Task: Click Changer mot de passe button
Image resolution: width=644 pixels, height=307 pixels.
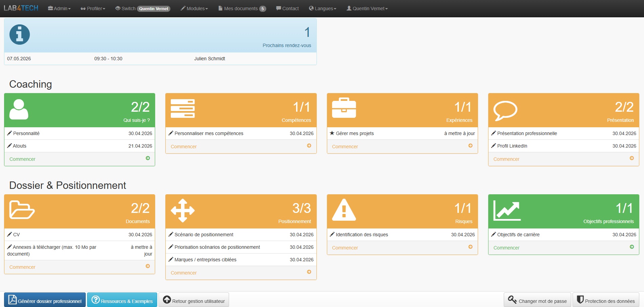Action: (x=537, y=300)
